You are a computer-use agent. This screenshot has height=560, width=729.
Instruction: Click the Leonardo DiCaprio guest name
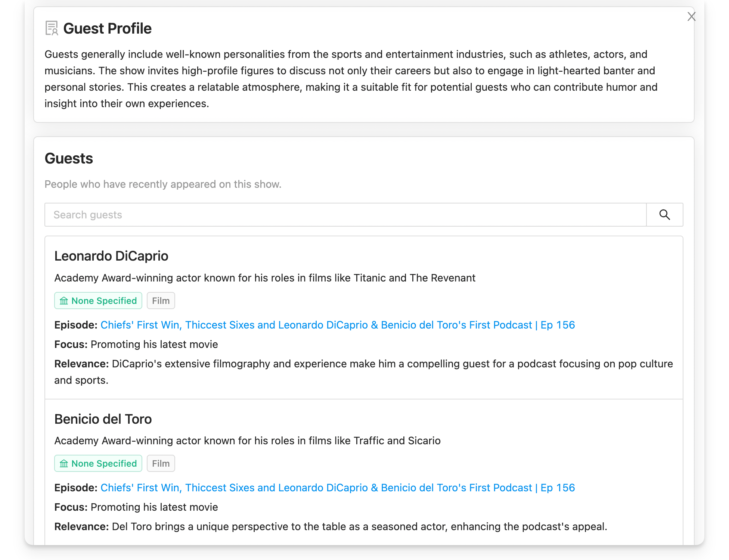pyautogui.click(x=111, y=256)
